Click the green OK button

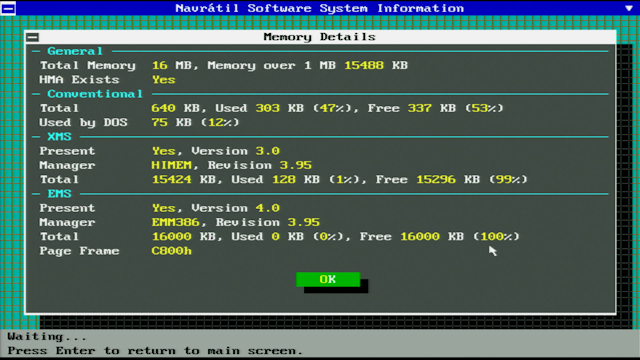pyautogui.click(x=328, y=279)
